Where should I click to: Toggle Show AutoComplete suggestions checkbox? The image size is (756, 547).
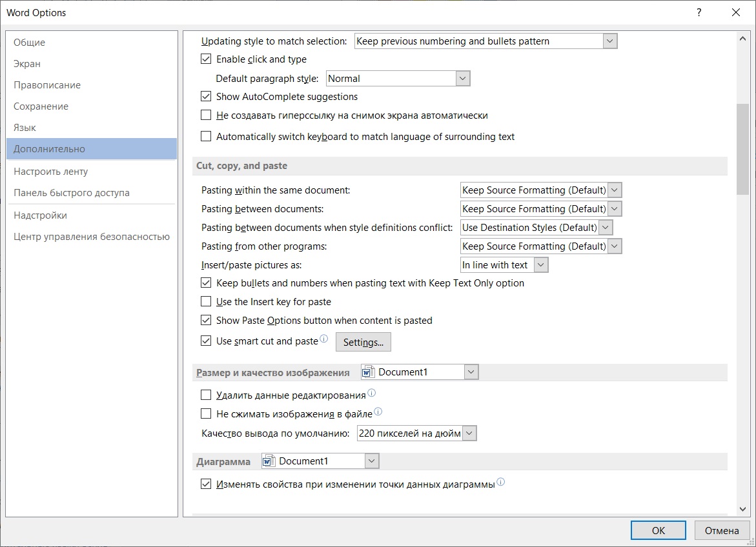[206, 96]
